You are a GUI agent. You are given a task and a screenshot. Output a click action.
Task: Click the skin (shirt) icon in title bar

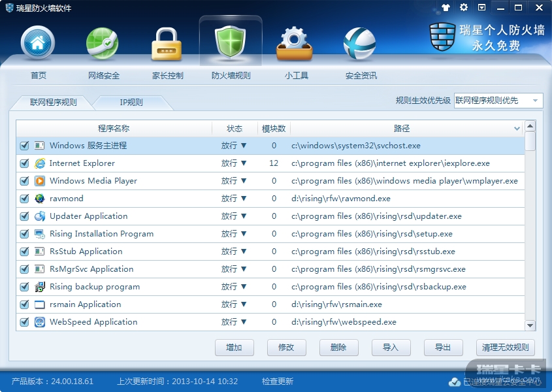point(446,7)
